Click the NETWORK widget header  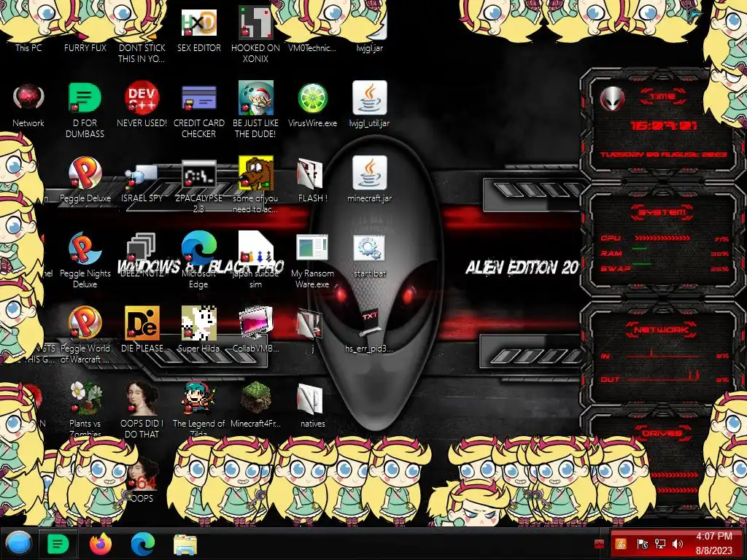(x=661, y=330)
